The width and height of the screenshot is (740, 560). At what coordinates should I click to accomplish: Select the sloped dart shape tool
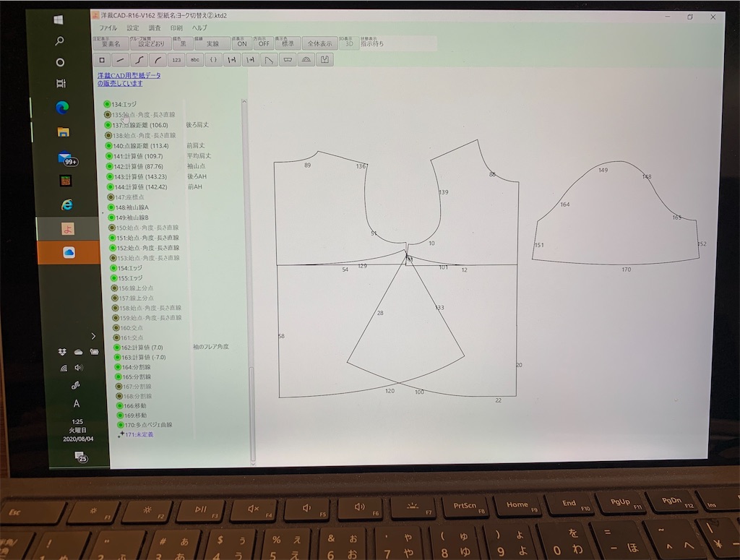tap(269, 60)
